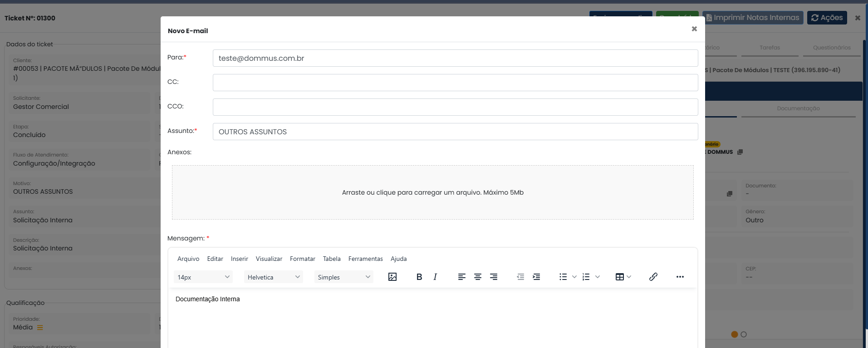Open the Inserir editor menu
Screen dimensions: 868x348
point(240,259)
